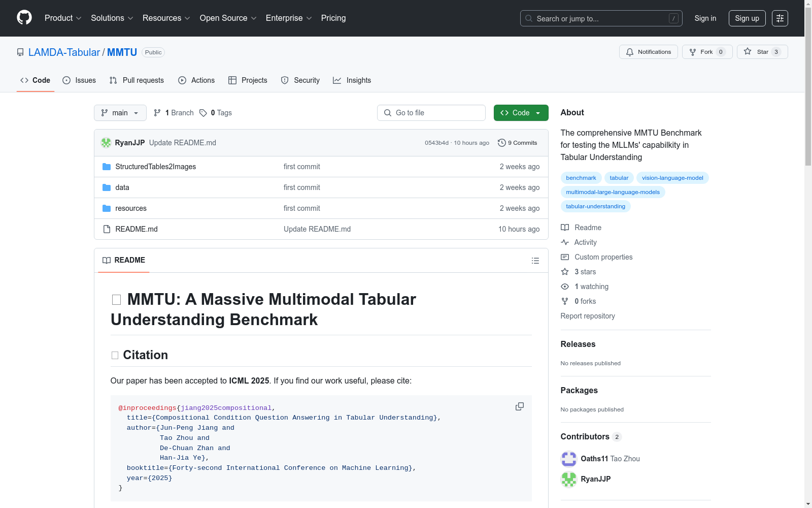Screen dimensions: 812x508
Task: Open the tabular-understanding topic tag
Action: (595, 206)
